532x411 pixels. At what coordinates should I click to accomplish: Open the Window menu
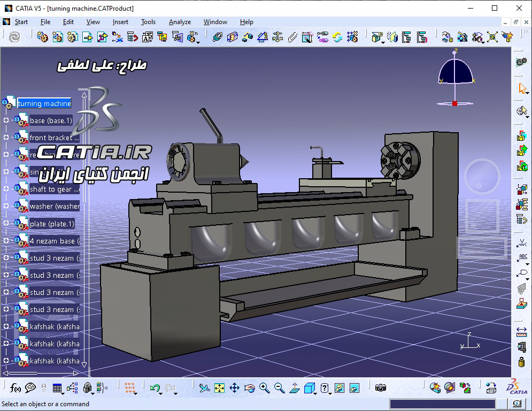tap(215, 22)
